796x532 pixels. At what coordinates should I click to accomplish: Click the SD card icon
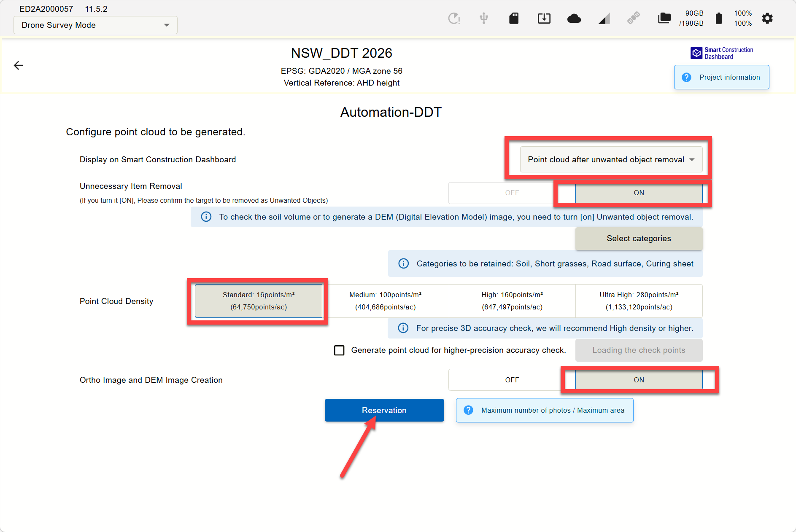513,18
